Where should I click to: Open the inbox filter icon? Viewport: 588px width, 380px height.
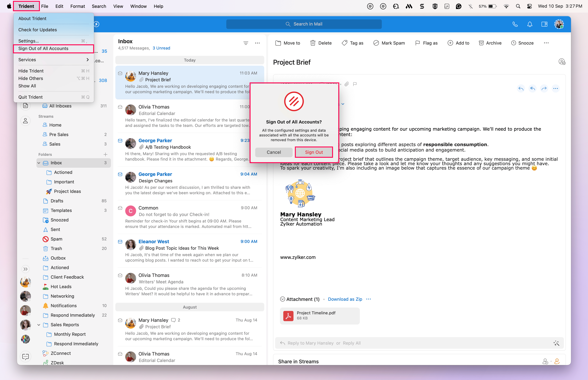(x=246, y=43)
